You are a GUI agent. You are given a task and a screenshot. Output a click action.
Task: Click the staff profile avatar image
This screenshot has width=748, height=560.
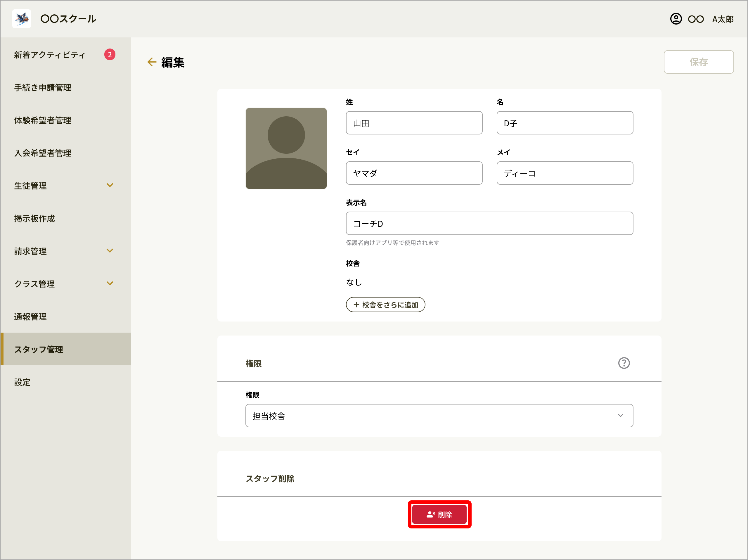286,148
